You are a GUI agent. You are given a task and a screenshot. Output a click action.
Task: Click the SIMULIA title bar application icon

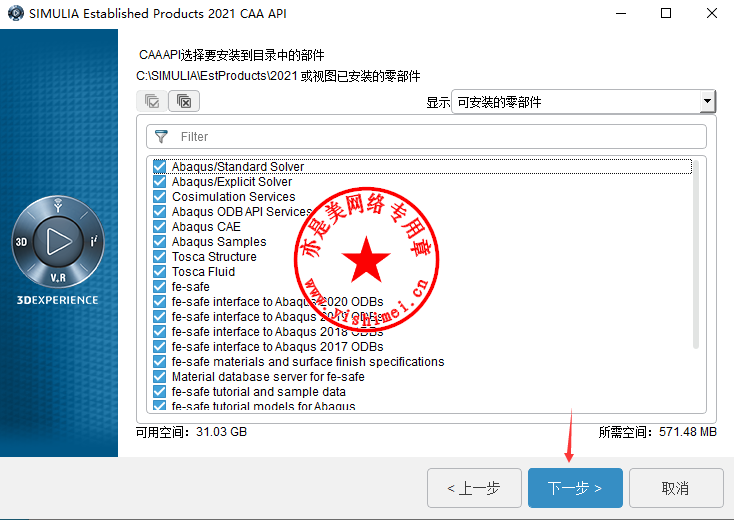tap(16, 13)
